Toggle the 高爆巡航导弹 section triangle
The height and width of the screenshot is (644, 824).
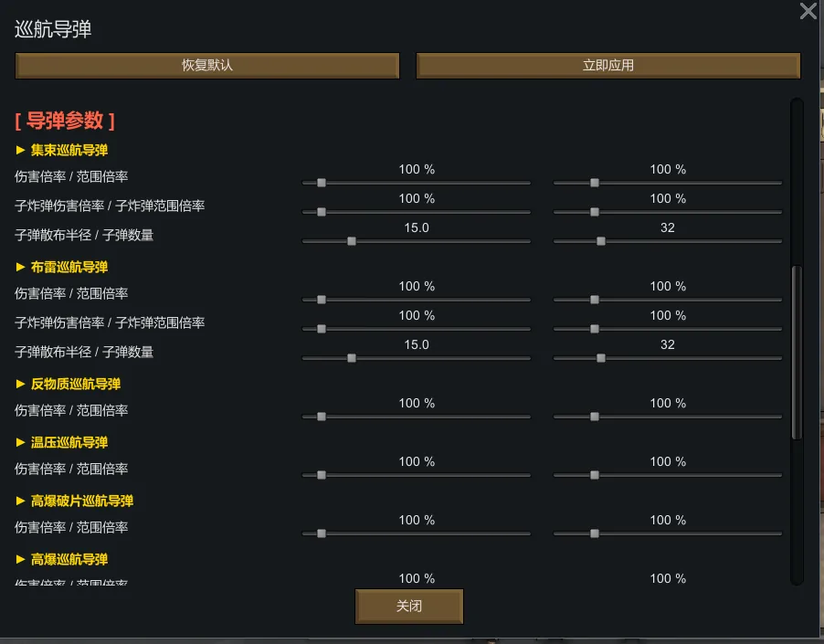21,559
